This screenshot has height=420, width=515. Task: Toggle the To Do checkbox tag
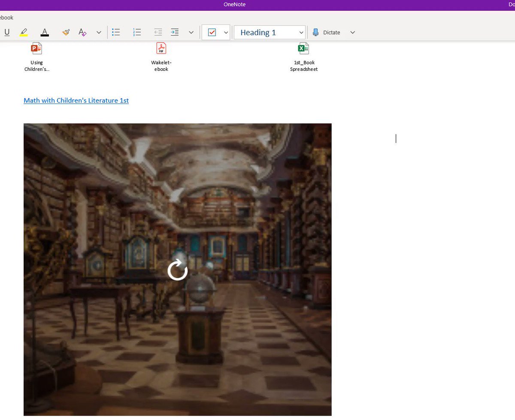[x=212, y=33]
